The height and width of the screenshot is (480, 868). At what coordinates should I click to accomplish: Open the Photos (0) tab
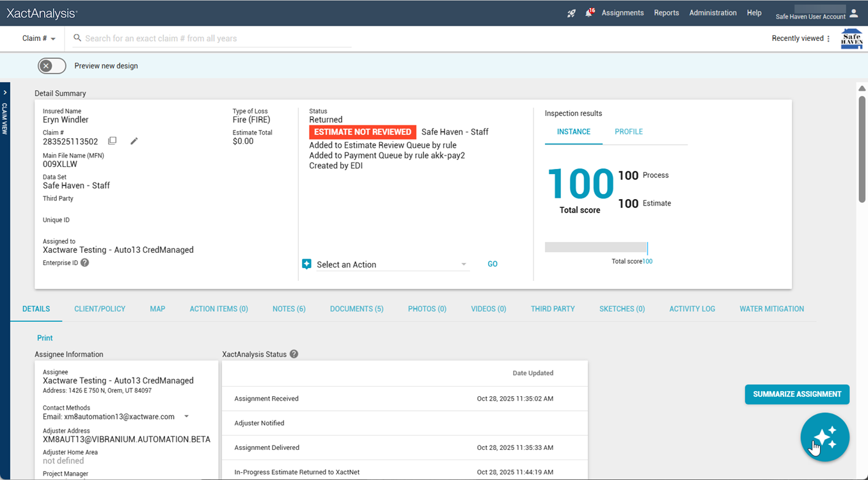click(427, 309)
